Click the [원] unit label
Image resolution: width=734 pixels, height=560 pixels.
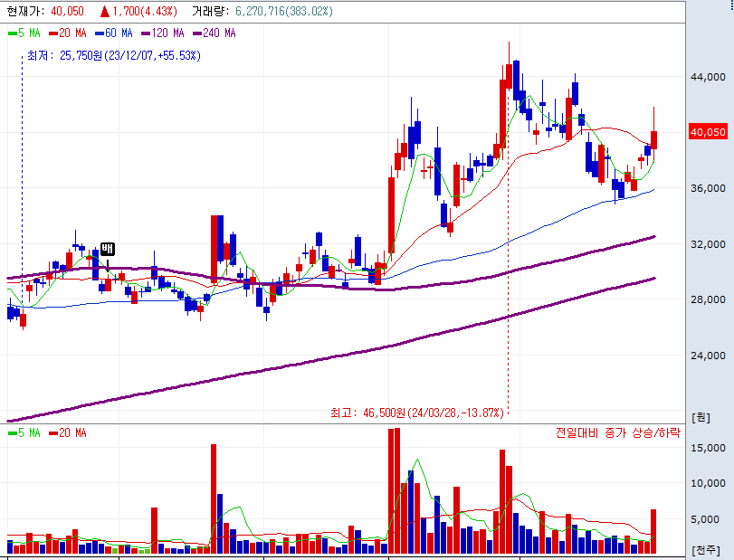click(x=701, y=417)
